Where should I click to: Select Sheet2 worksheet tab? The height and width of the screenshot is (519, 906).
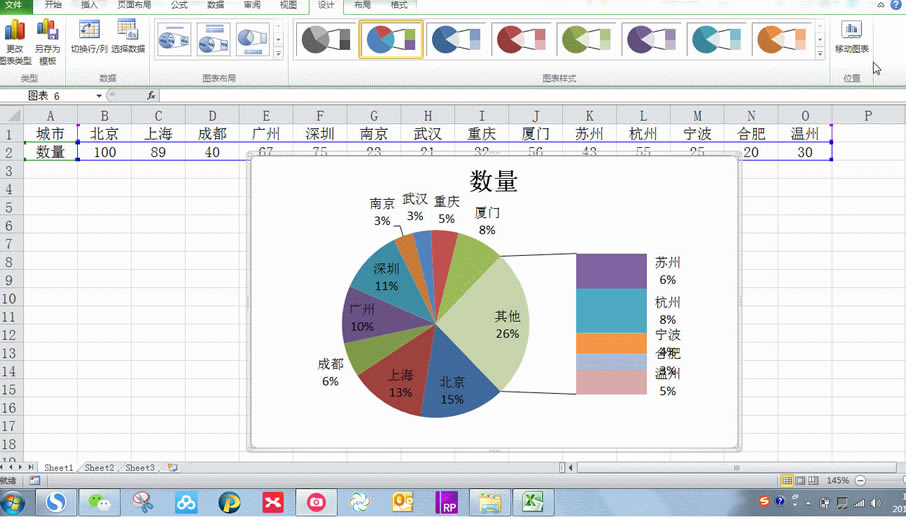tap(99, 468)
